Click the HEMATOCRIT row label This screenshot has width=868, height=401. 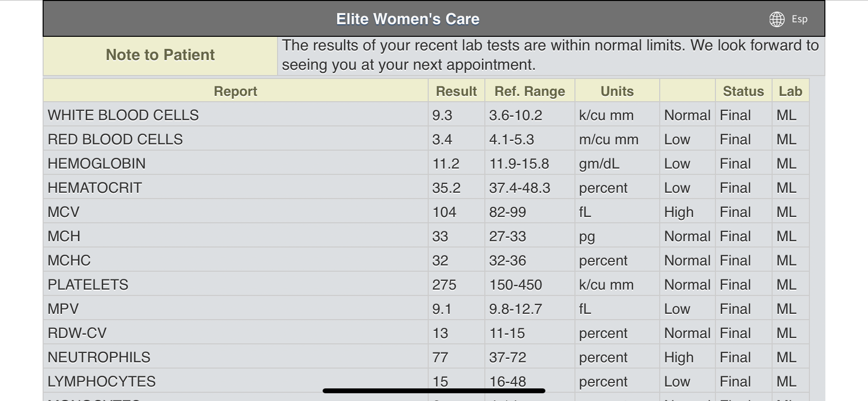point(94,188)
